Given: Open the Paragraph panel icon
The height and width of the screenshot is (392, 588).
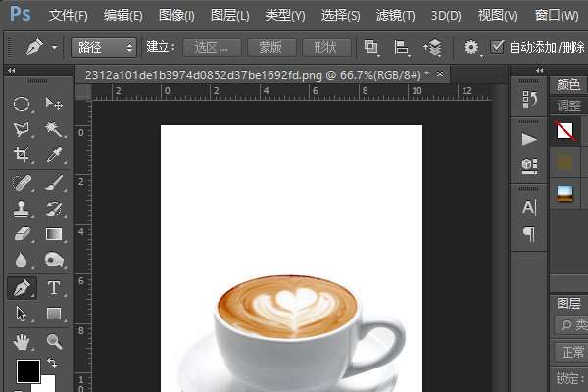Looking at the screenshot, I should click(529, 234).
